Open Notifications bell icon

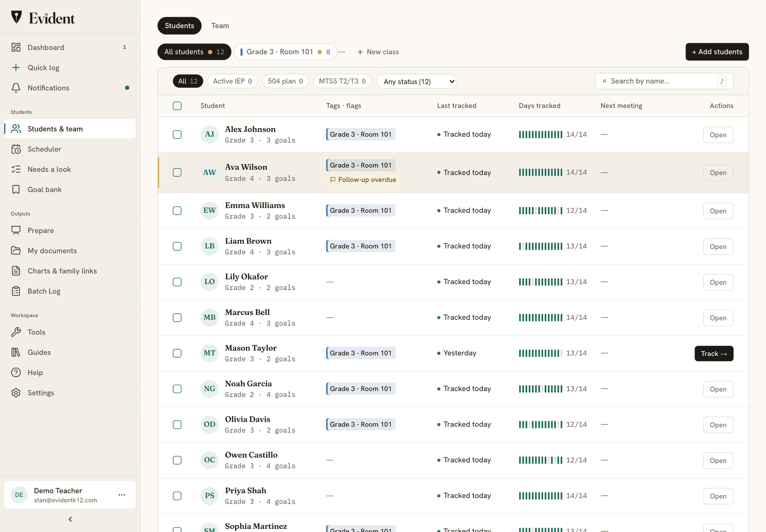click(x=16, y=88)
